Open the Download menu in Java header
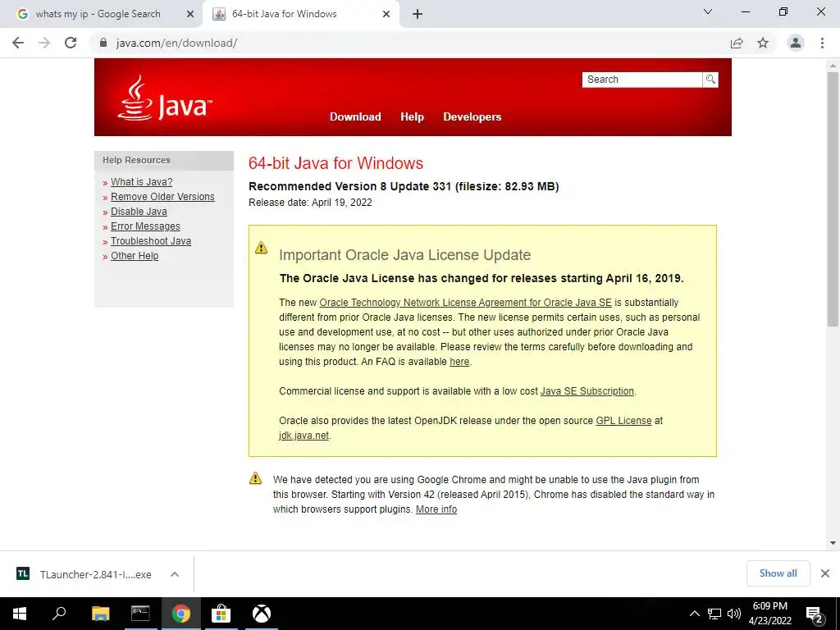The image size is (840, 630). [x=355, y=116]
